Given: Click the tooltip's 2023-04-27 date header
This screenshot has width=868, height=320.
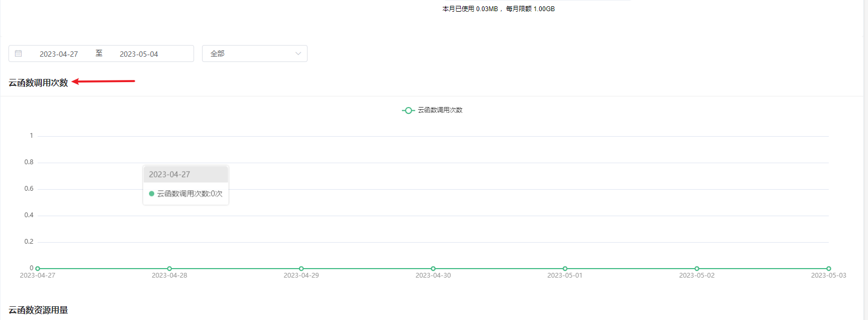Looking at the screenshot, I should [x=170, y=174].
